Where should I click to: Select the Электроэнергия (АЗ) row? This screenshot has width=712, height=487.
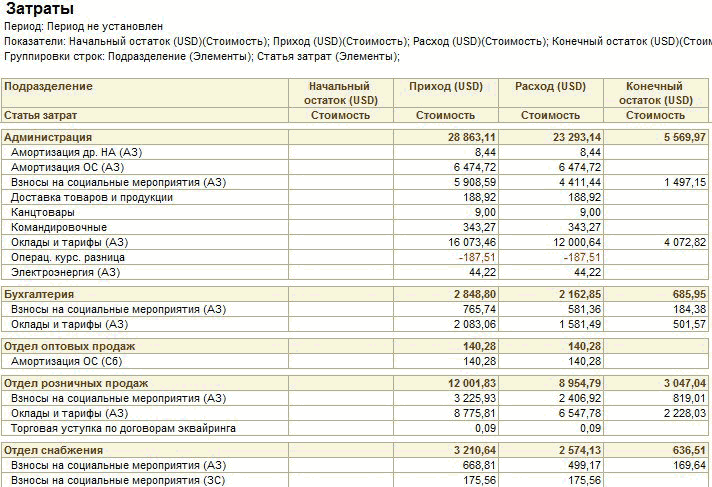click(x=65, y=272)
